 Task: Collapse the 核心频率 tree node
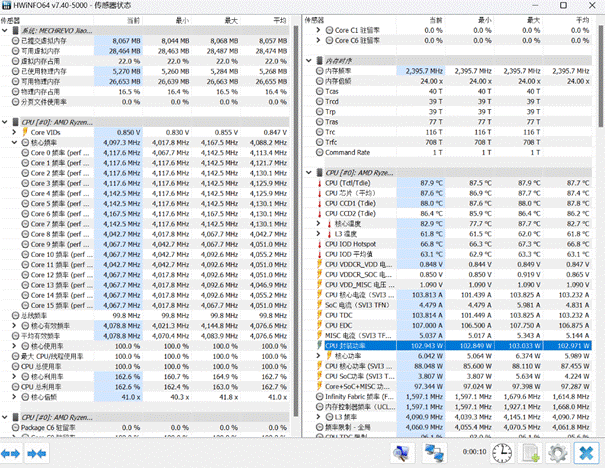click(x=15, y=143)
